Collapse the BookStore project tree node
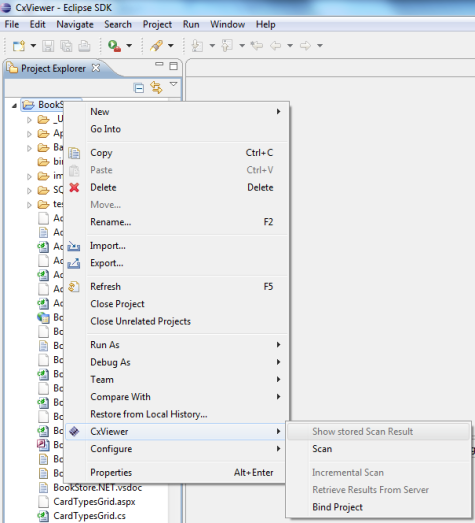475x523 pixels. [14, 106]
